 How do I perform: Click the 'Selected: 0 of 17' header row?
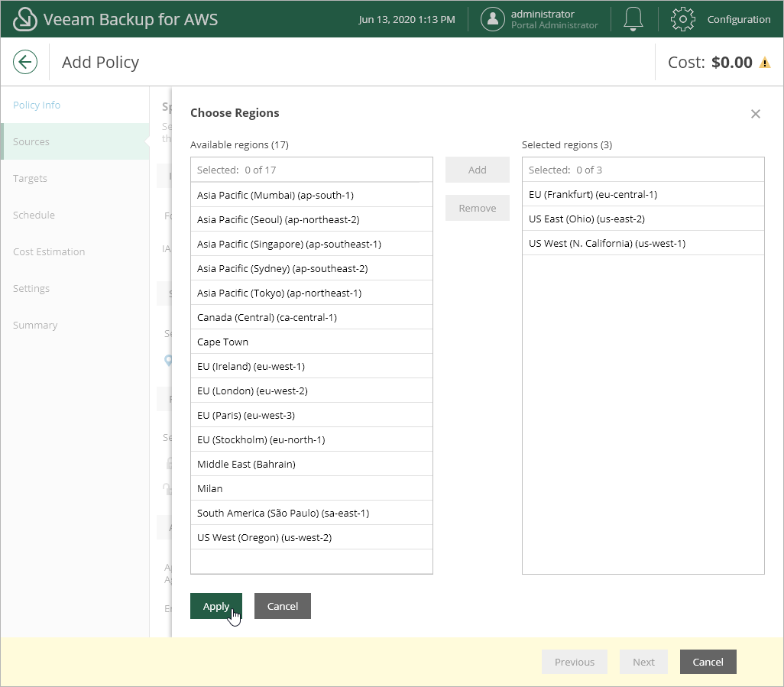coord(312,170)
